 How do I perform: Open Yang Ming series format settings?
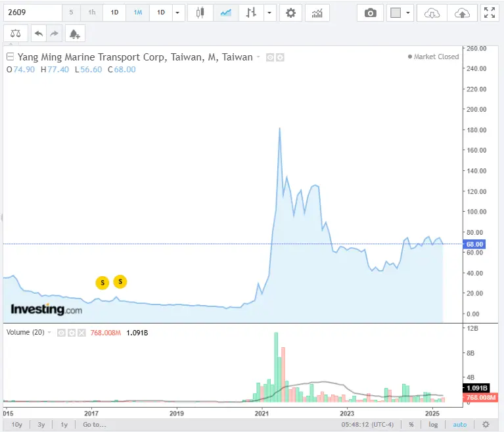(280, 57)
